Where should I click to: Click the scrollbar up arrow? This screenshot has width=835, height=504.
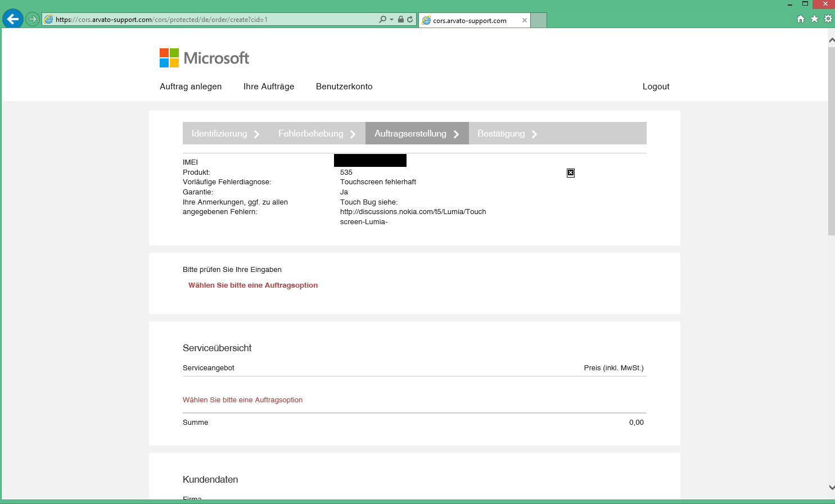(x=832, y=40)
